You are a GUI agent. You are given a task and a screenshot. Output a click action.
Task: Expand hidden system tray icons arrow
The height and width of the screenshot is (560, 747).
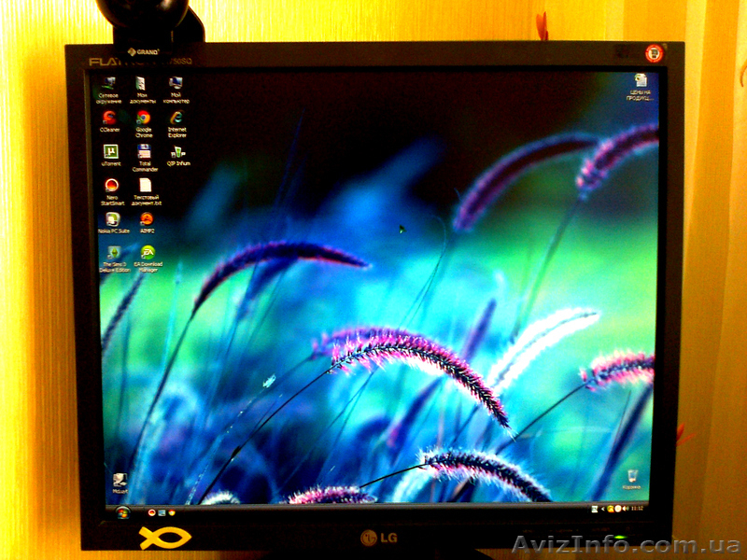click(603, 509)
